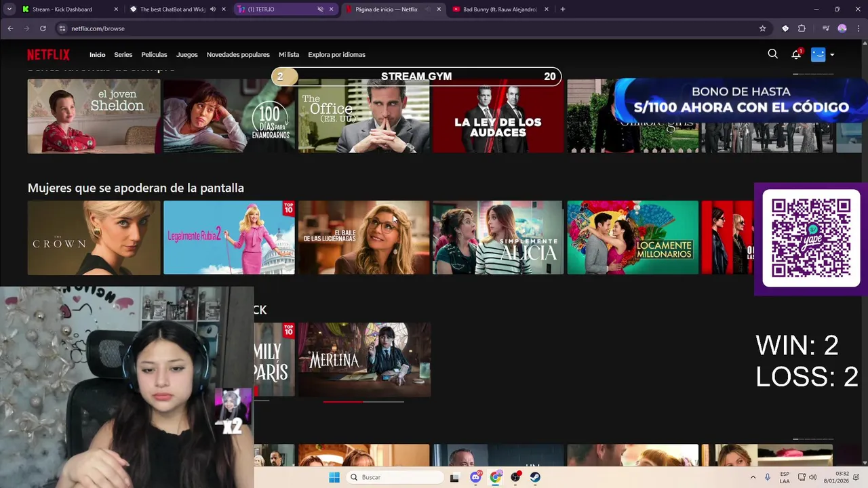The width and height of the screenshot is (868, 488).
Task: Bookmark this page with the star
Action: pyautogui.click(x=762, y=28)
